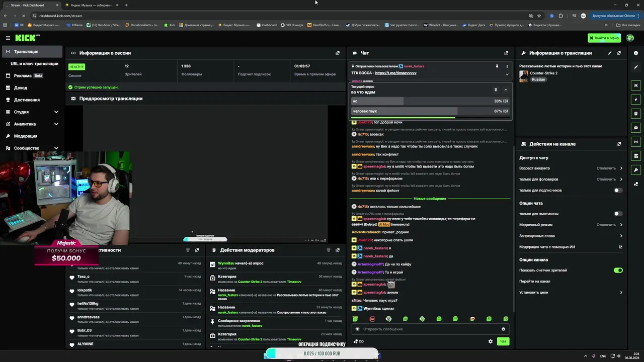Open the Модерация sidebar item
The image size is (644, 362).
click(x=33, y=136)
